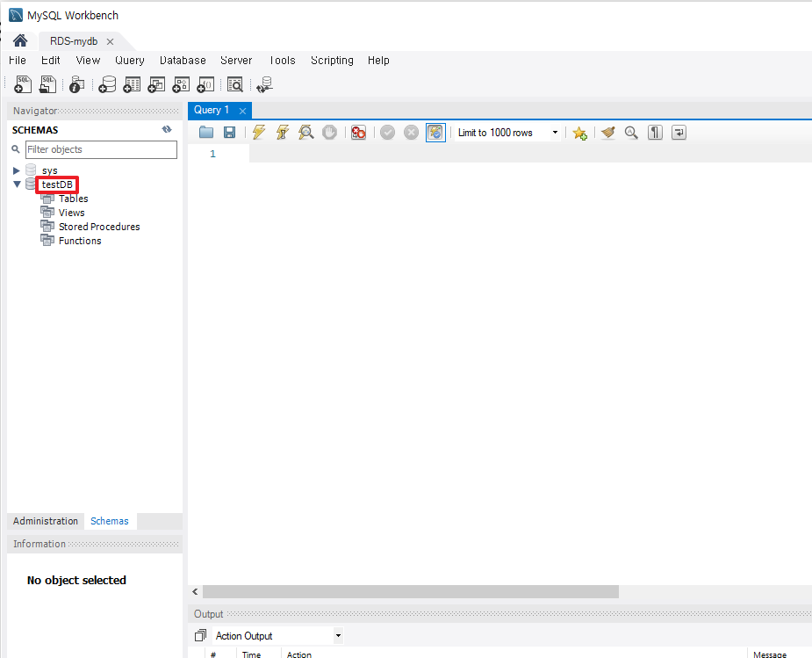Toggle invisible characters pilcrow icon
Screen dimensions: 812x658
655,133
